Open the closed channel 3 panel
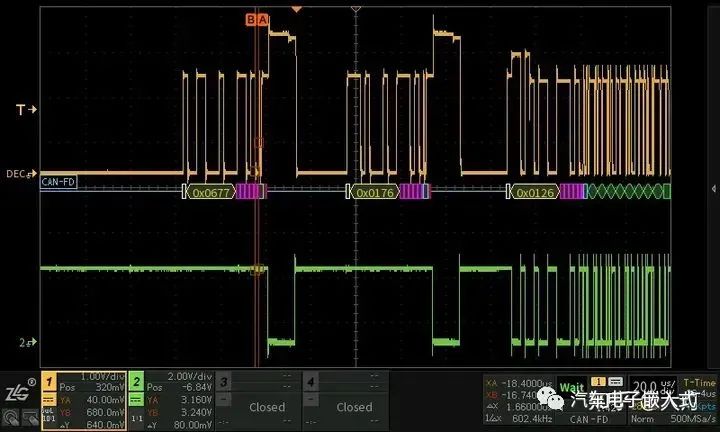Image resolution: width=720 pixels, height=432 pixels. (x=259, y=400)
